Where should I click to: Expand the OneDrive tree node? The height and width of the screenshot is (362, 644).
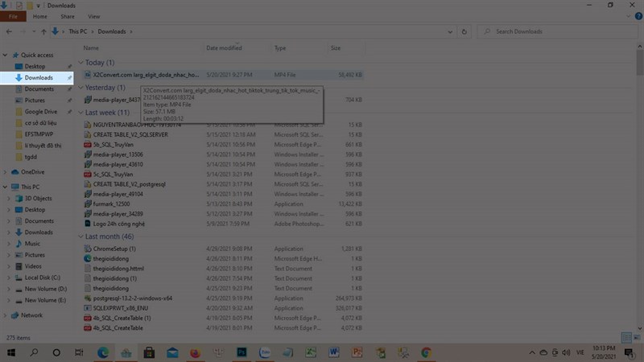6,172
